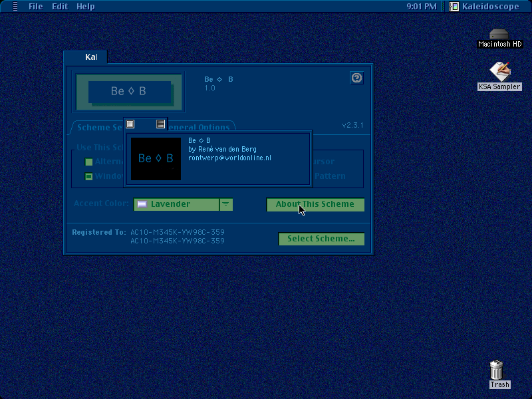Toggle the Window checkbox

tap(88, 176)
